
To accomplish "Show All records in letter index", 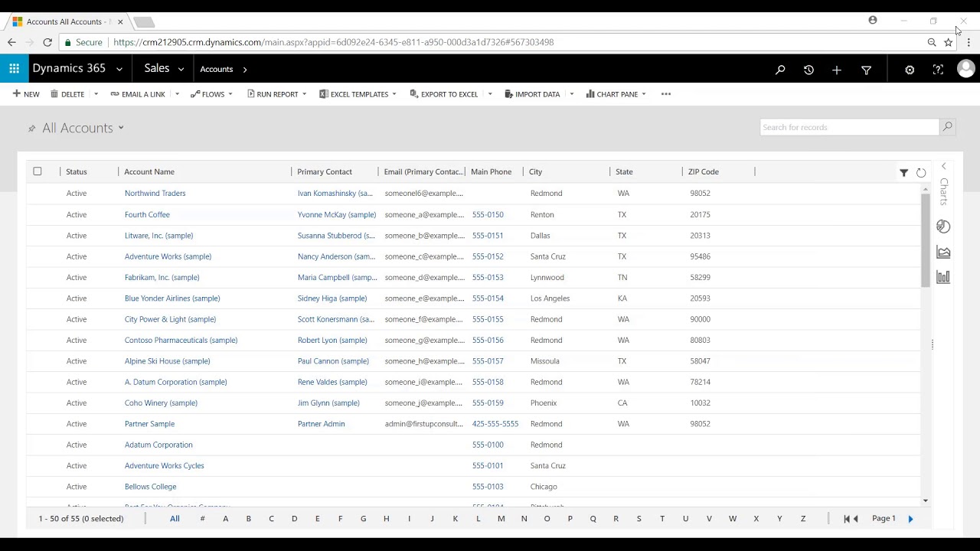I will 175,519.
